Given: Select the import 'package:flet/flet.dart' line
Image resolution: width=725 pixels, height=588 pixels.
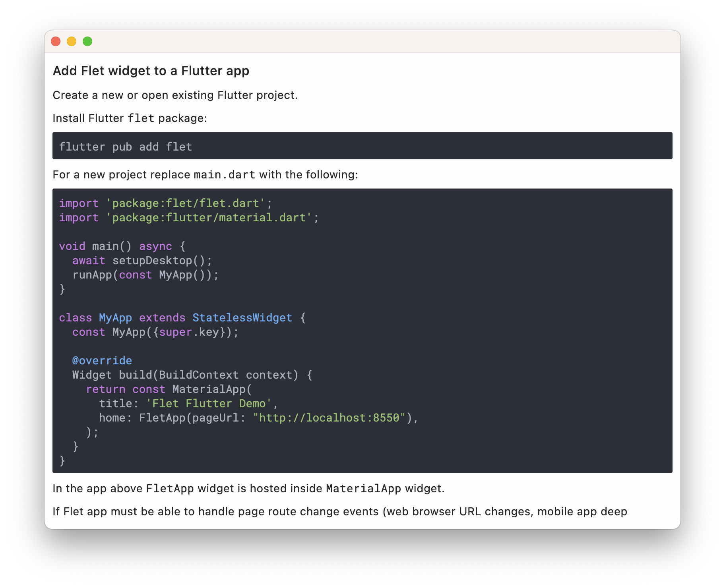Looking at the screenshot, I should [x=165, y=203].
